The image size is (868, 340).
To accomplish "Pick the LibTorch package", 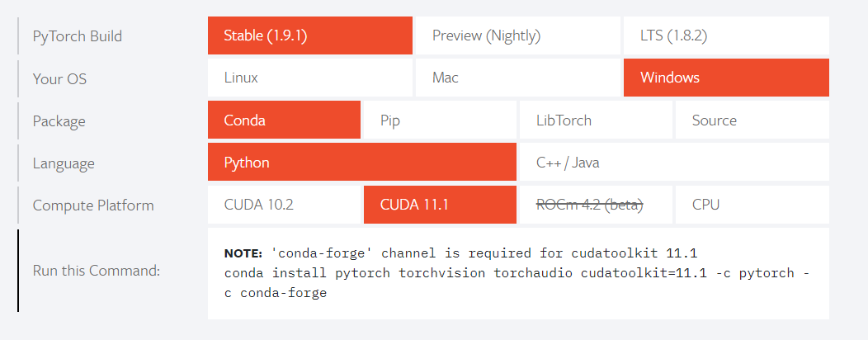I will tap(594, 120).
